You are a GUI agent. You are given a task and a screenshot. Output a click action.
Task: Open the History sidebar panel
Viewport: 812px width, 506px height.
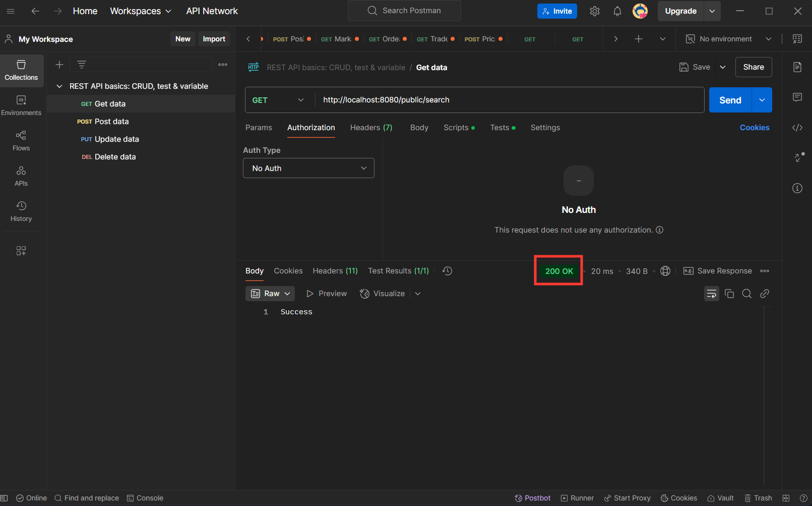(x=21, y=212)
